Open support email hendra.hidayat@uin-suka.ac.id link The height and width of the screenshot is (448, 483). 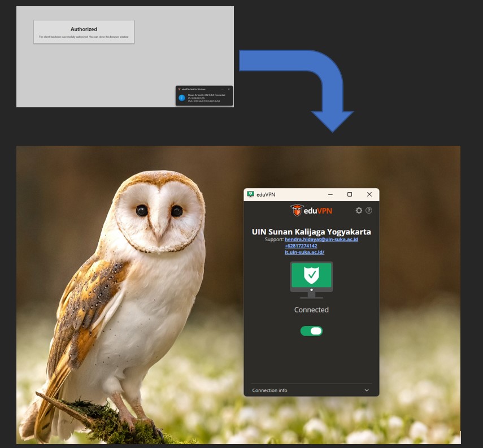[321, 240]
